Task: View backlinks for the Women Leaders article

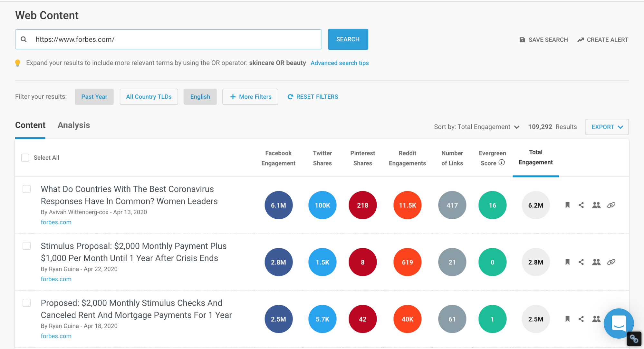Action: pyautogui.click(x=611, y=205)
